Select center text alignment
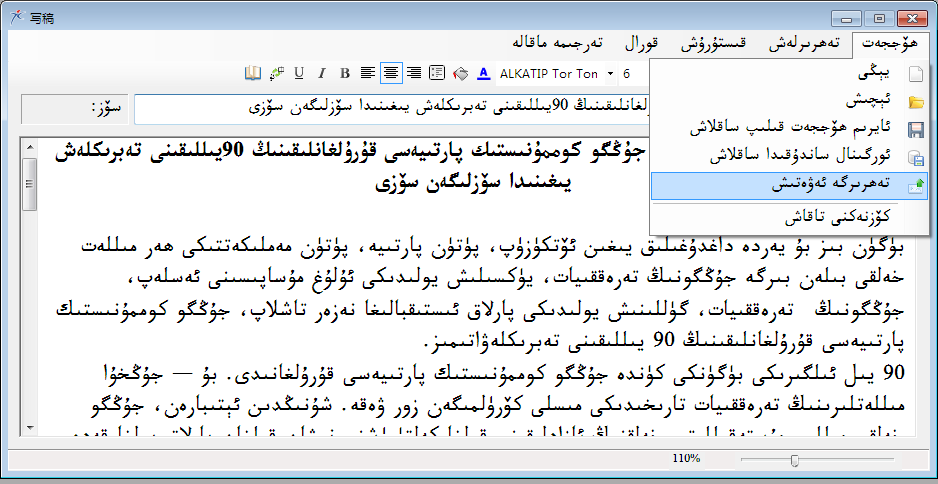This screenshot has width=938, height=484. tap(391, 73)
